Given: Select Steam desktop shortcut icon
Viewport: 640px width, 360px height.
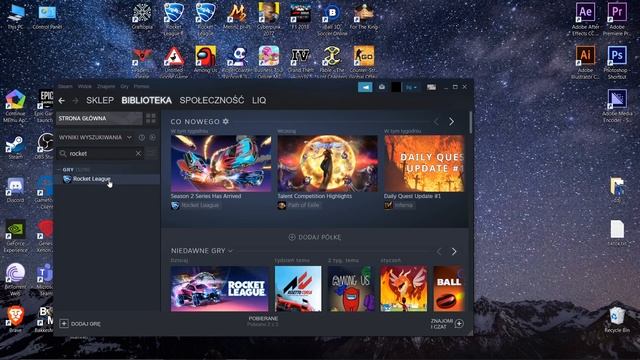Looking at the screenshot, I should [15, 147].
